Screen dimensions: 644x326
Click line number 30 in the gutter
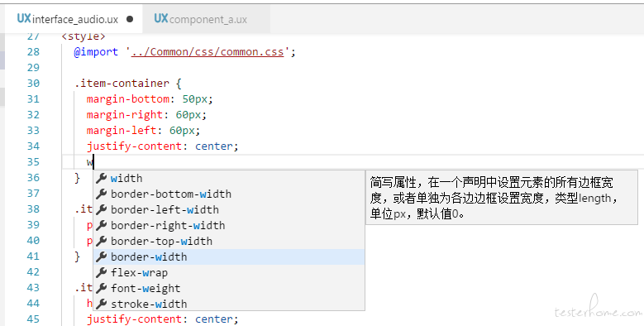(x=33, y=83)
